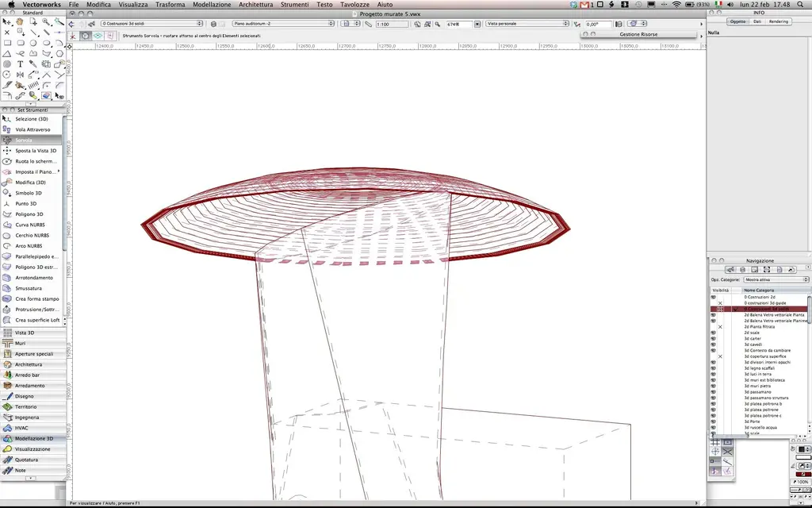This screenshot has width=812, height=508.
Task: Select the Zoom magnifier tool
Action: (46, 21)
